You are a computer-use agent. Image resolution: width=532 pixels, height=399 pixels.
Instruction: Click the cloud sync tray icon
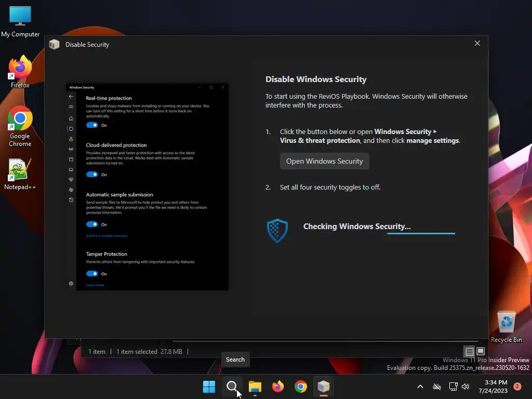[437, 387]
